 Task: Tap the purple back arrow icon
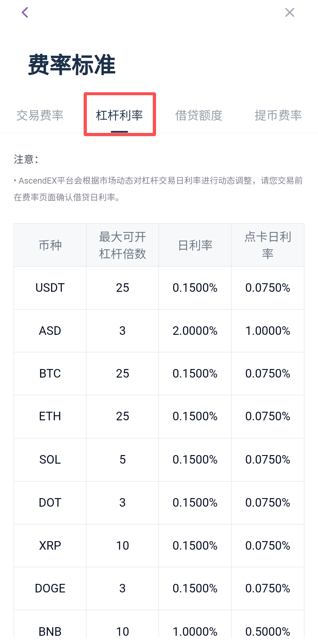25,12
